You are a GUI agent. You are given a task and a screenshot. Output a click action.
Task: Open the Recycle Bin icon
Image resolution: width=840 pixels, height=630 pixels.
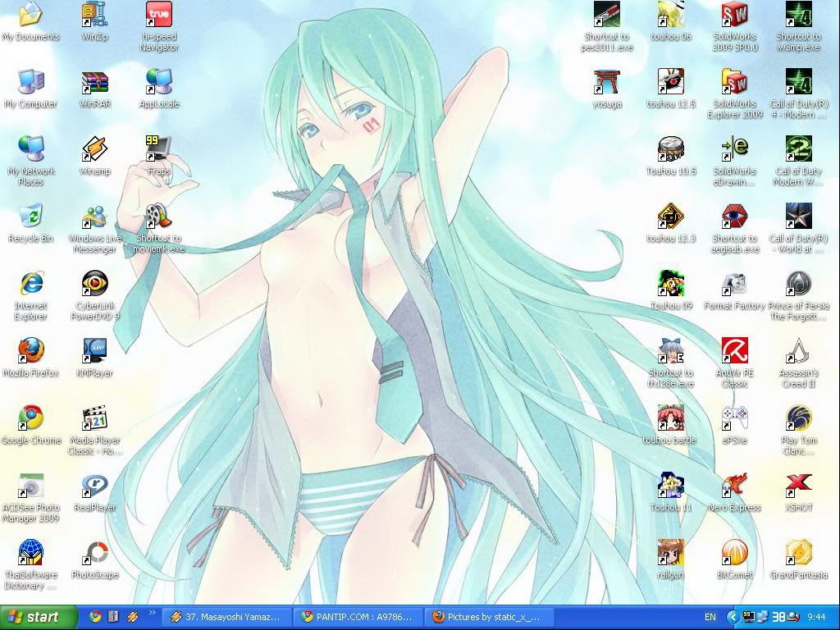tap(30, 216)
